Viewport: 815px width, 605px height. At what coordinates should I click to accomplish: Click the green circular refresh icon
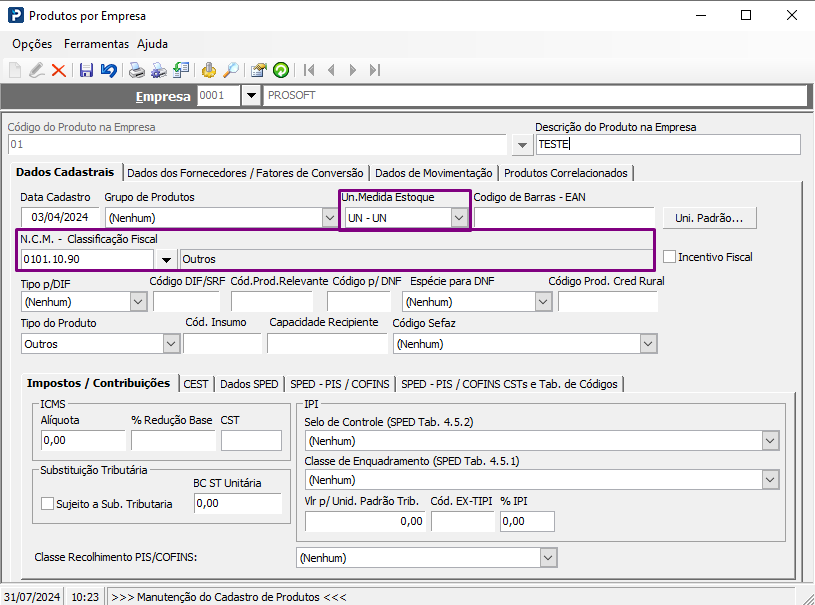[281, 70]
